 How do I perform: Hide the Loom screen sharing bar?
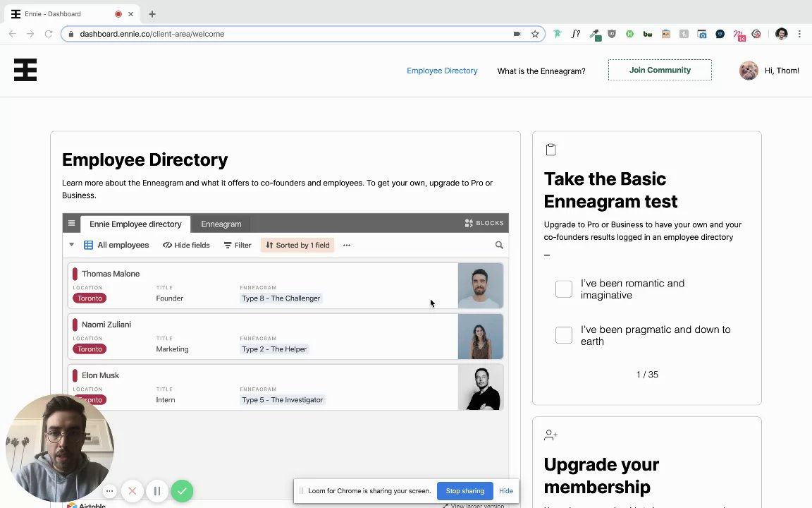(506, 491)
